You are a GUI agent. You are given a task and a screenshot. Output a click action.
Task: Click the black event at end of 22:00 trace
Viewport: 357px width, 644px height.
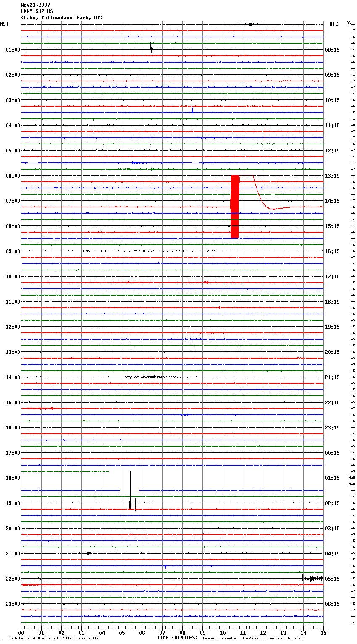(x=312, y=579)
